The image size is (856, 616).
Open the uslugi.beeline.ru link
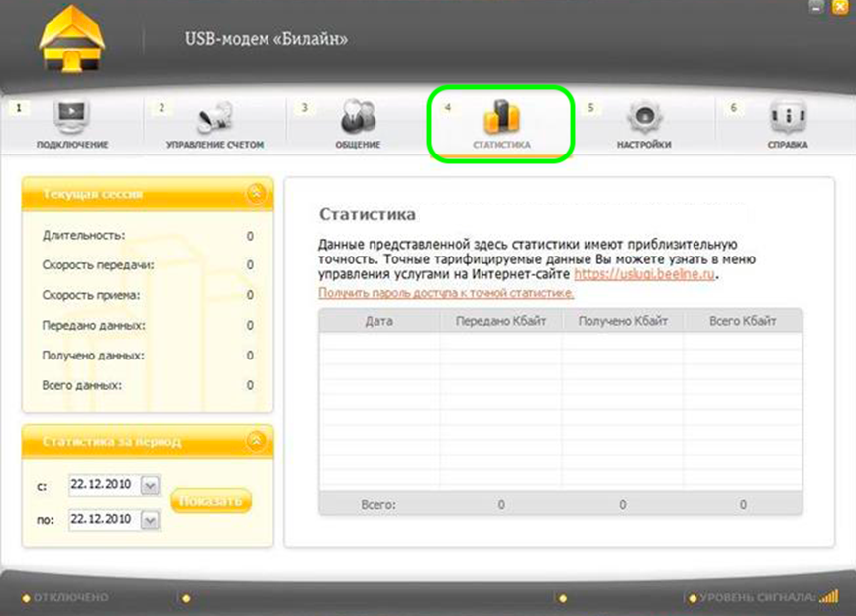coord(644,274)
